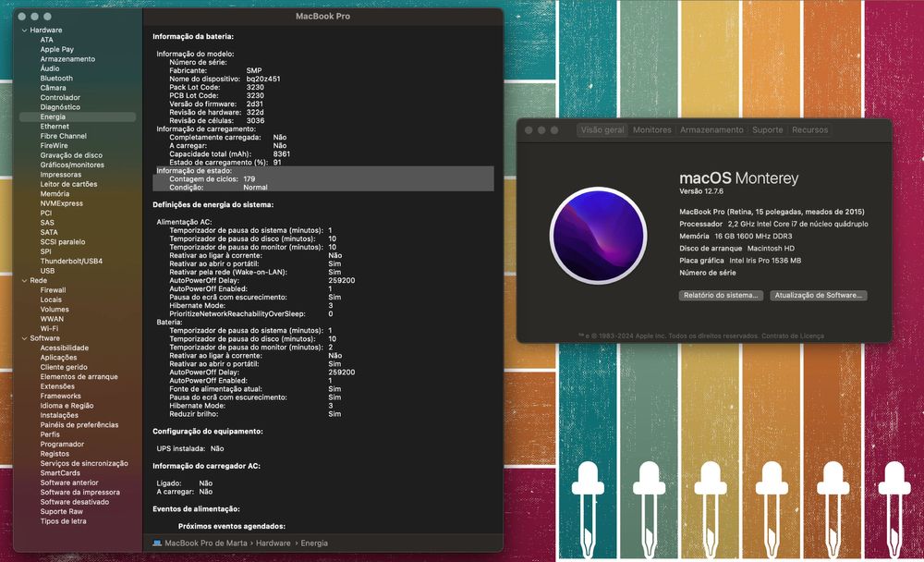Select Frameworks under Software

click(x=60, y=397)
